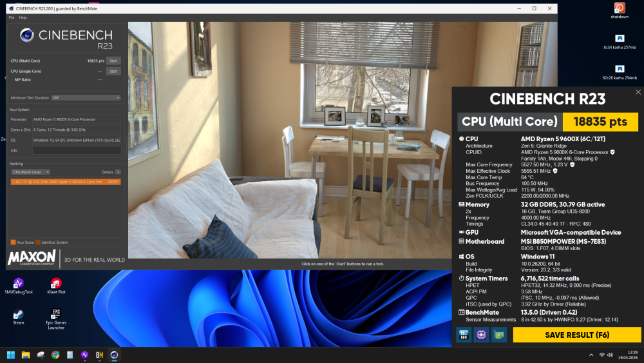Open the shutdown desktop shortcut
This screenshot has width=644, height=363.
coord(620,11)
